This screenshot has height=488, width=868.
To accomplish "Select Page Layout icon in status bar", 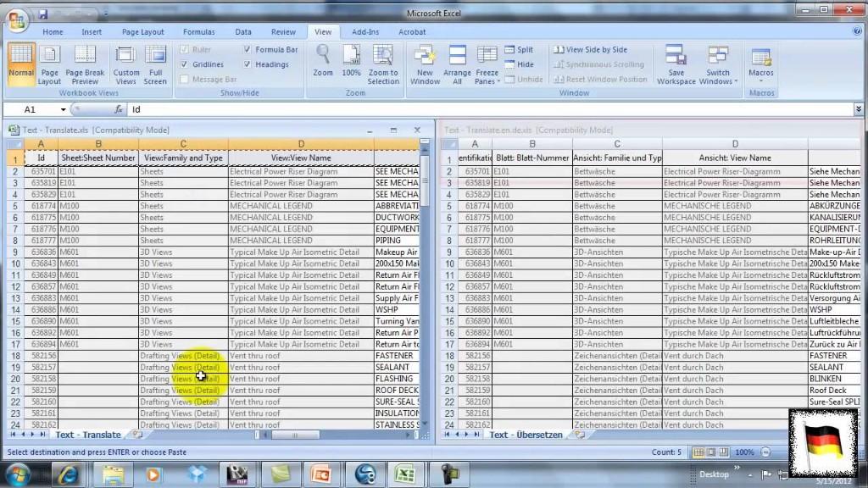I will (x=711, y=452).
